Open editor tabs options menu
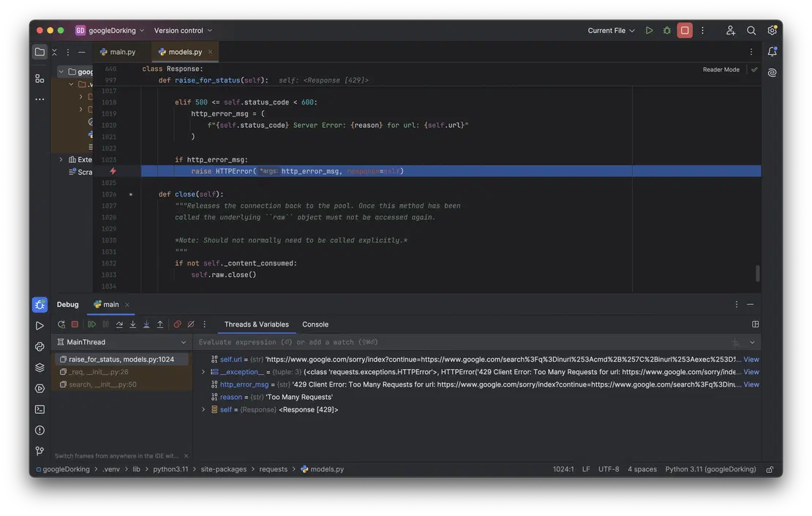Image resolution: width=812 pixels, height=516 pixels. [751, 52]
